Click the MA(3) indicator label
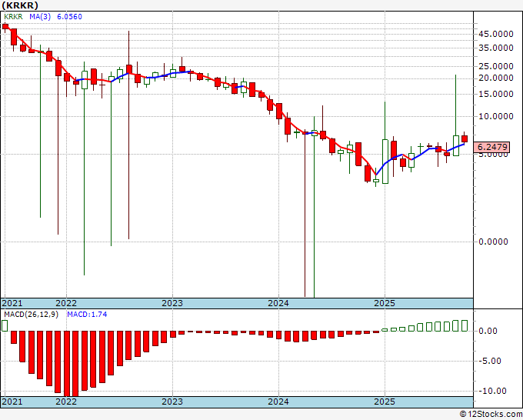Screen dimensions: 523x420 pos(40,17)
